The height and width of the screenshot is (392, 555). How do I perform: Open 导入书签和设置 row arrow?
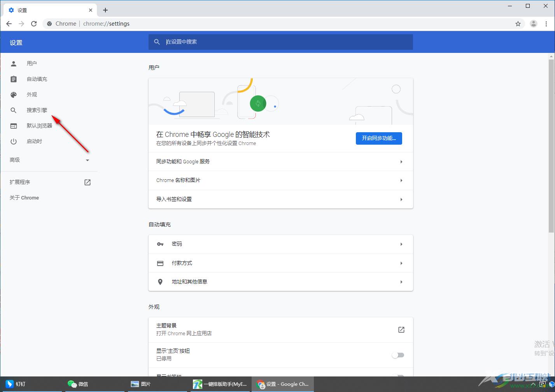coord(401,199)
